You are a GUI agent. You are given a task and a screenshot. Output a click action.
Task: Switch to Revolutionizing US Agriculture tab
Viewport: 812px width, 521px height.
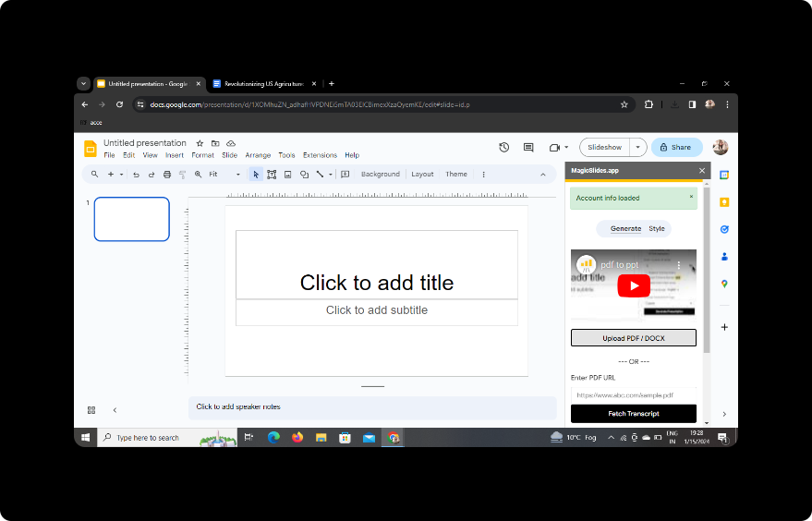(264, 84)
